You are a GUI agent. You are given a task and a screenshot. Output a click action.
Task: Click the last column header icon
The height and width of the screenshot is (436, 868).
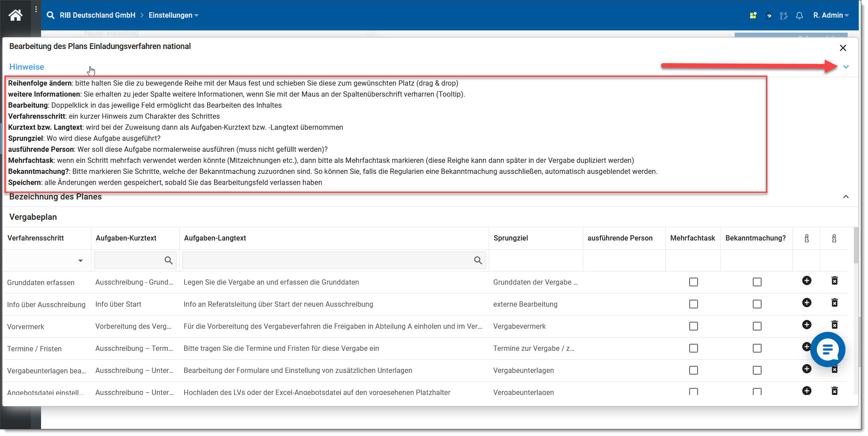[x=834, y=238]
